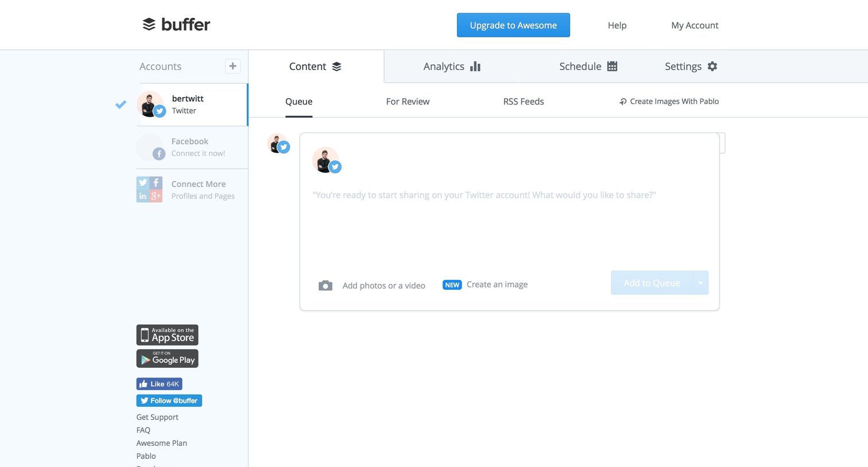Click the Pablo icon beside Create Images
The image size is (868, 467).
[x=623, y=102]
